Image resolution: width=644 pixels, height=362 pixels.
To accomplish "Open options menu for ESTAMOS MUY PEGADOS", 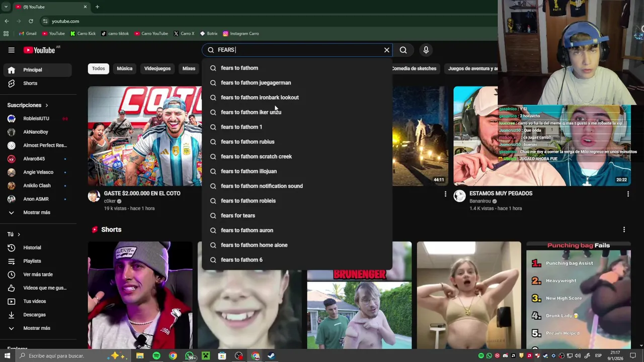I will (628, 194).
